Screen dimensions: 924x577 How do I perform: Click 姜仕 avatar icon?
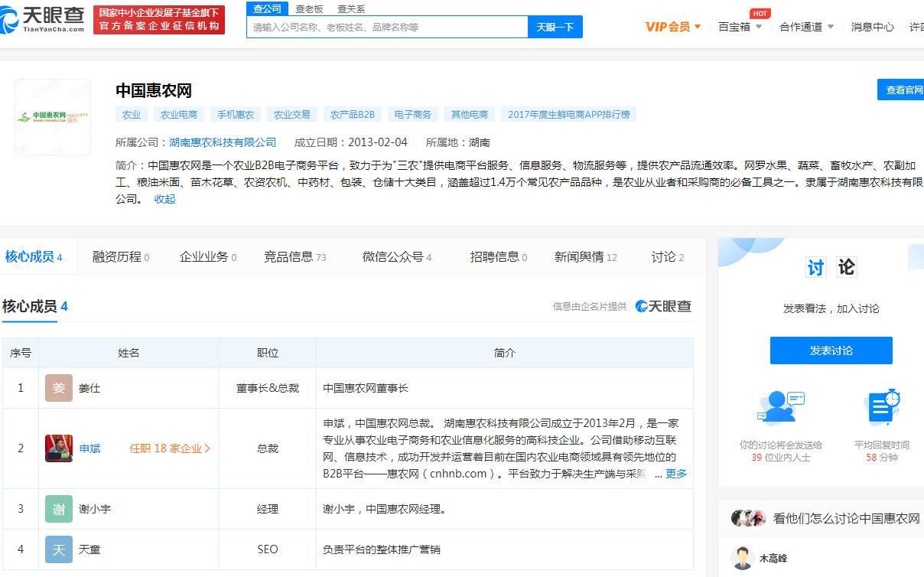pos(59,388)
